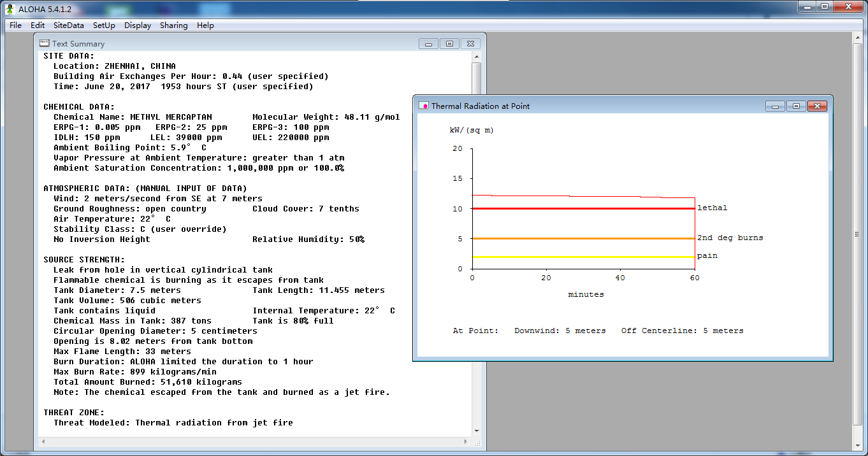
Task: Click the 'ATMOSPHERIC DATA' heading
Action: (x=145, y=189)
